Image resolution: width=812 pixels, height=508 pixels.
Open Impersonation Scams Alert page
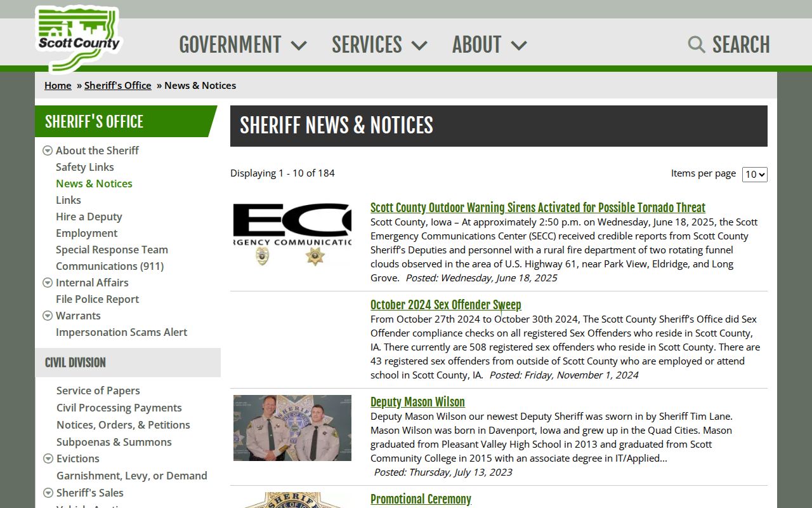[122, 332]
